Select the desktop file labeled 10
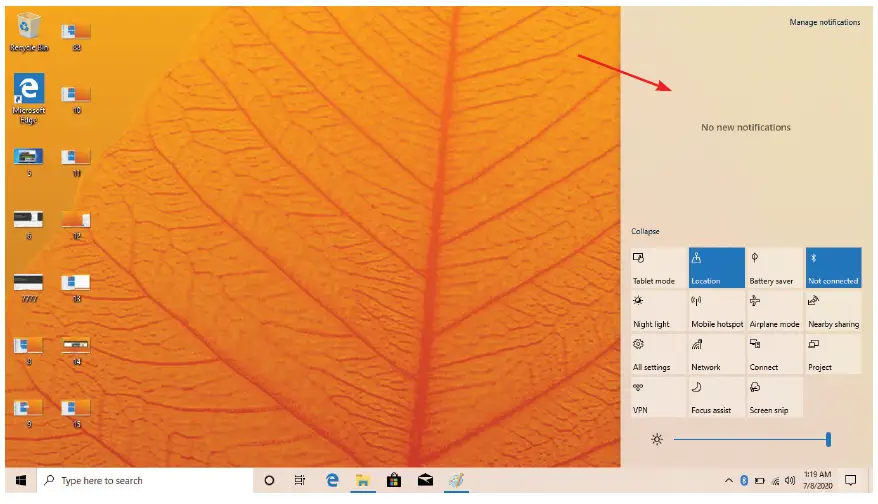878x504 pixels. 76,100
